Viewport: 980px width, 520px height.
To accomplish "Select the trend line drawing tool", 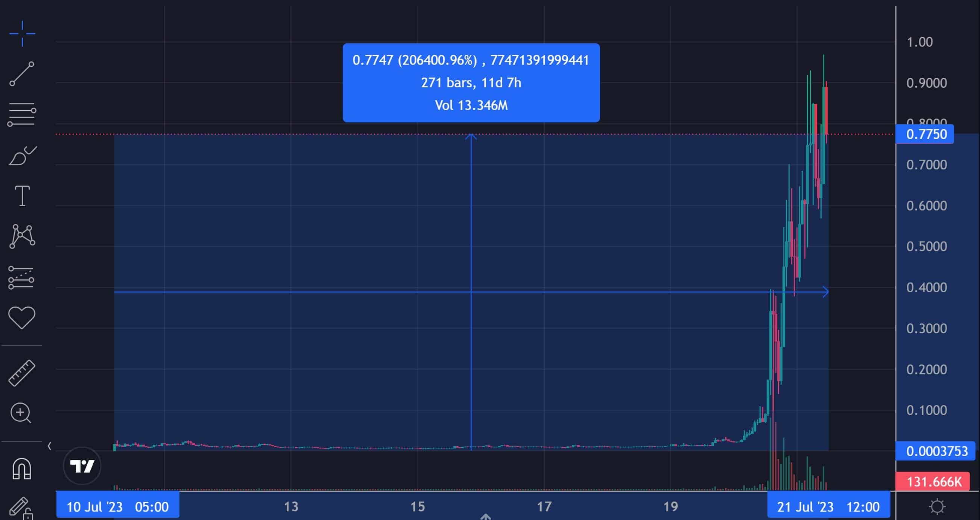I will (22, 74).
